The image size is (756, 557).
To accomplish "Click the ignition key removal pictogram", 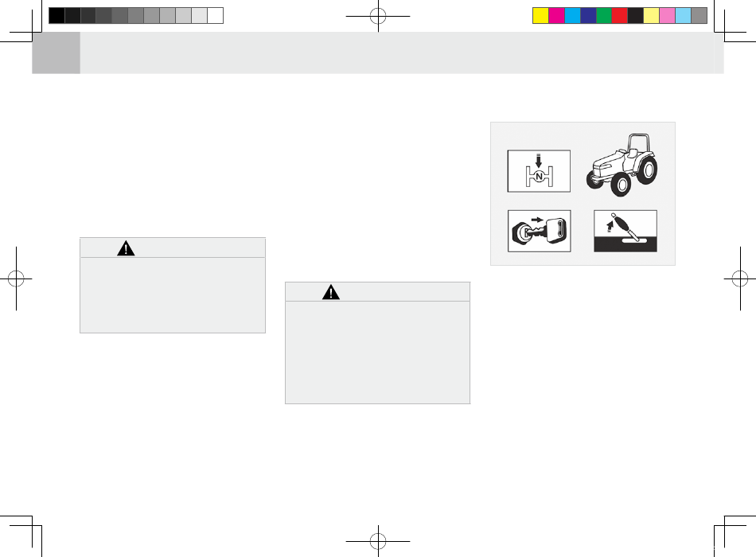I will point(539,231).
